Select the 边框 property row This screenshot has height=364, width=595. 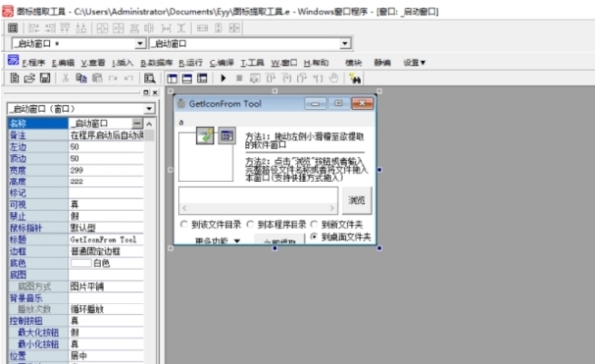pos(76,251)
